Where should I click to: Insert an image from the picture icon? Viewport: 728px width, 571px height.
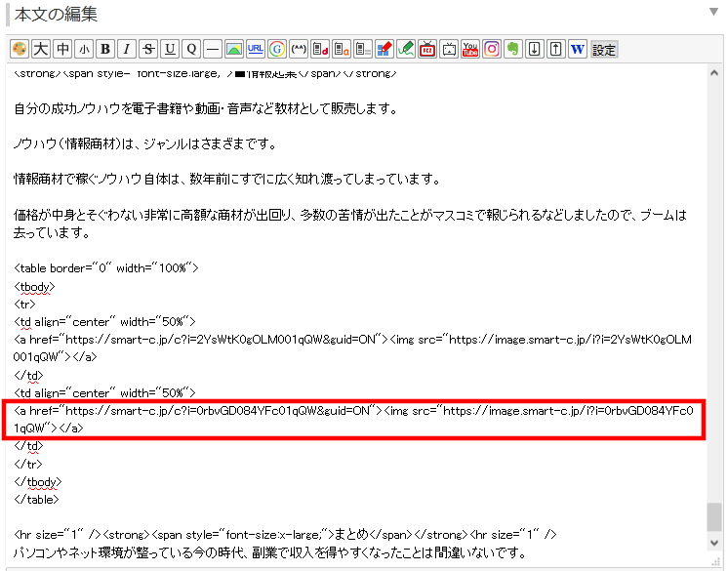pyautogui.click(x=234, y=49)
